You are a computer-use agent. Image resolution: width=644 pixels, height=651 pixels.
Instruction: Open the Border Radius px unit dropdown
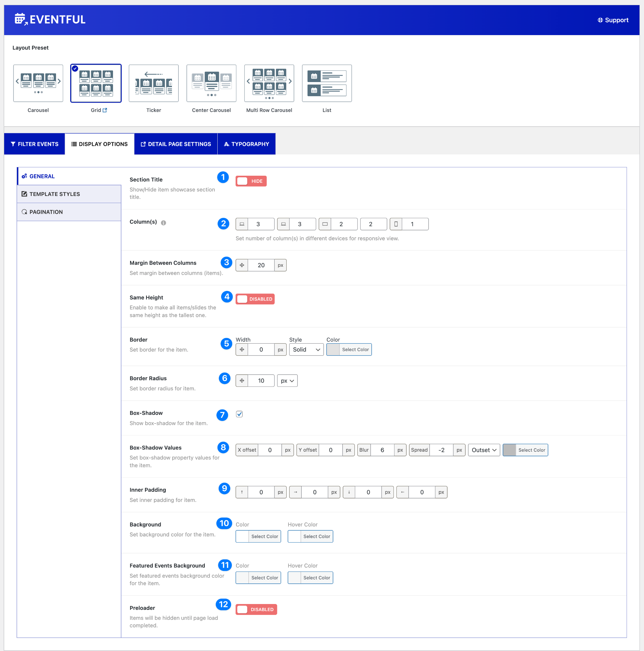pyautogui.click(x=287, y=381)
